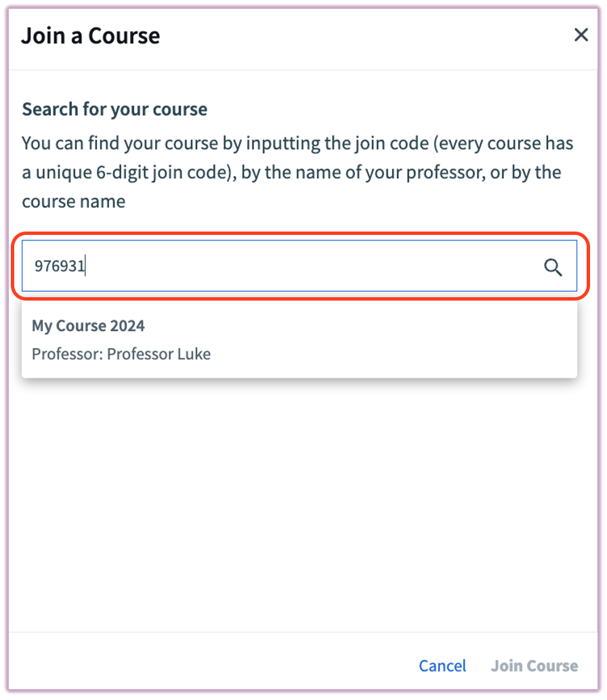Click the join code instructions paragraph
The height and width of the screenshot is (700, 607).
click(x=298, y=173)
